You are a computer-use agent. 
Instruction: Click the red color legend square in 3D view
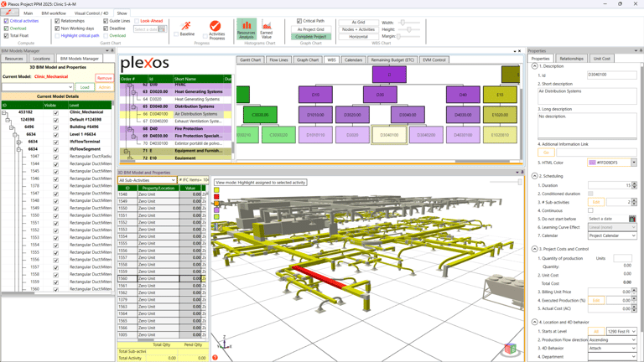(216, 197)
